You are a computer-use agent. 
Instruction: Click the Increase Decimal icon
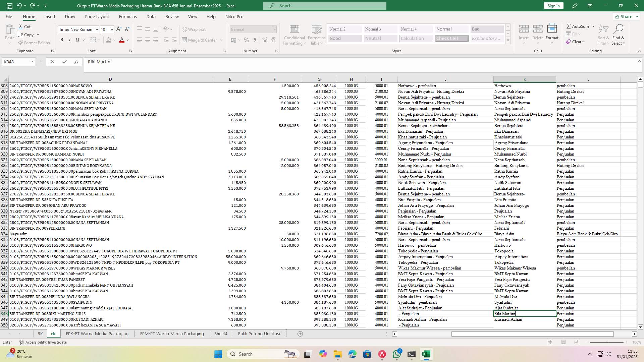coord(265,40)
